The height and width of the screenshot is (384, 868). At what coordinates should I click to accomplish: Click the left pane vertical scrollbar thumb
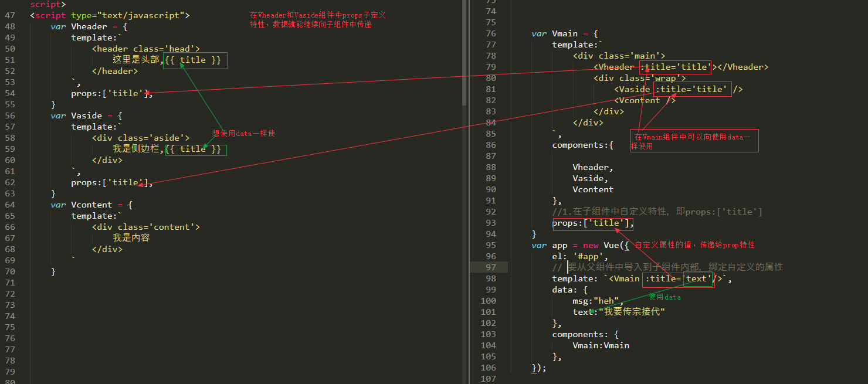point(464,53)
